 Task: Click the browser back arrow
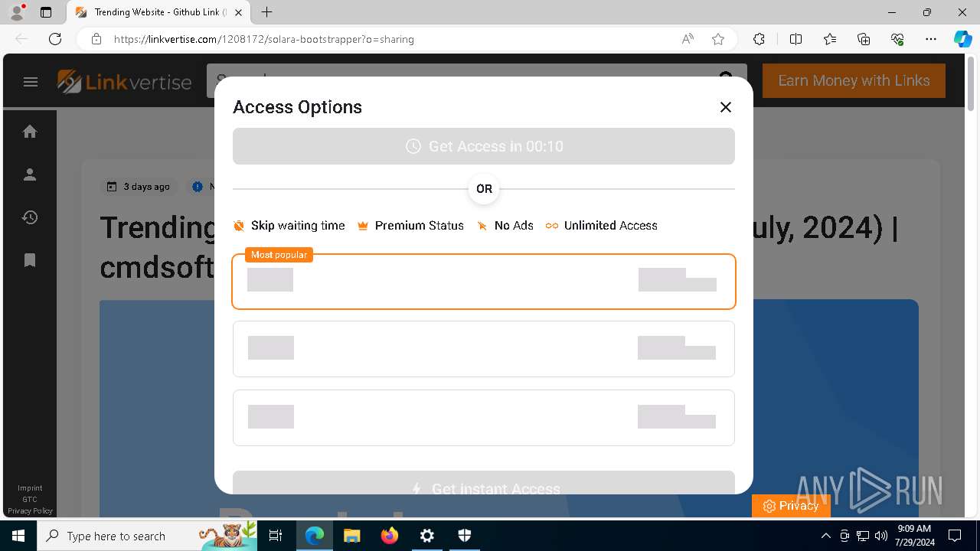21,39
